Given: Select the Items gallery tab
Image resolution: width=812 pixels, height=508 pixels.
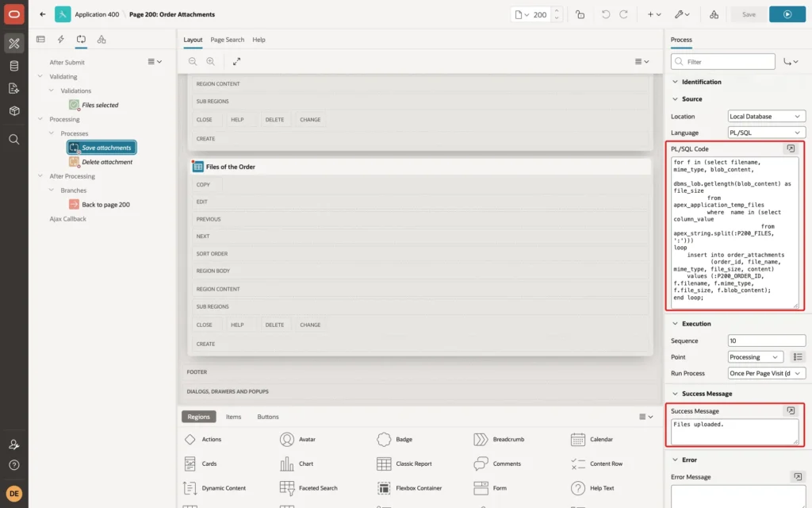Looking at the screenshot, I should tap(233, 417).
